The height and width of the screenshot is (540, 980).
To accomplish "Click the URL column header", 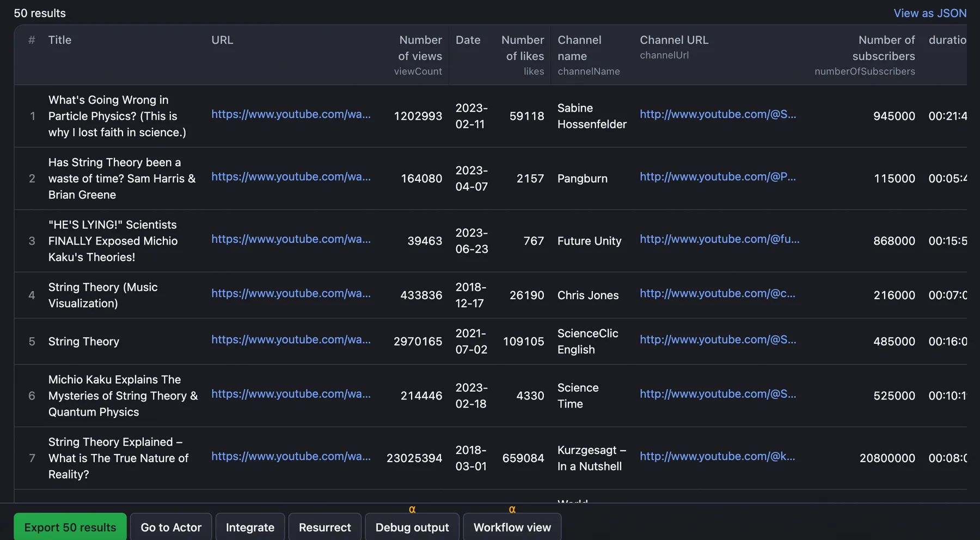I will (222, 40).
